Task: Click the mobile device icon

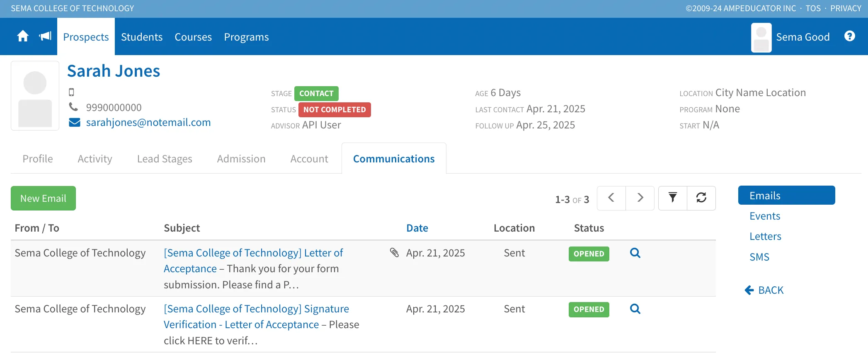Action: coord(71,92)
